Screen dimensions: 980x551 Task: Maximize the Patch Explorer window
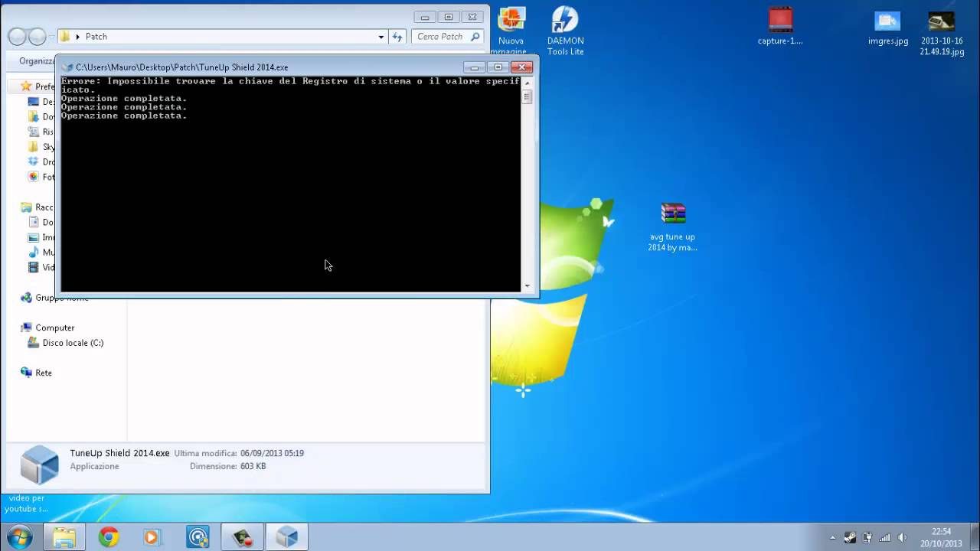449,17
